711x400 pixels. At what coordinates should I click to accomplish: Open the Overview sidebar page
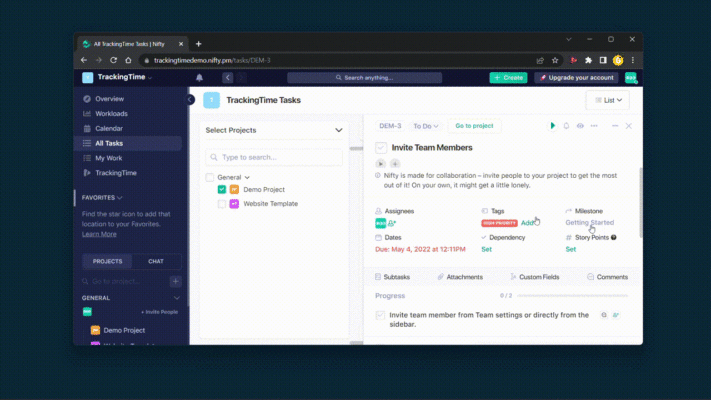tap(109, 99)
